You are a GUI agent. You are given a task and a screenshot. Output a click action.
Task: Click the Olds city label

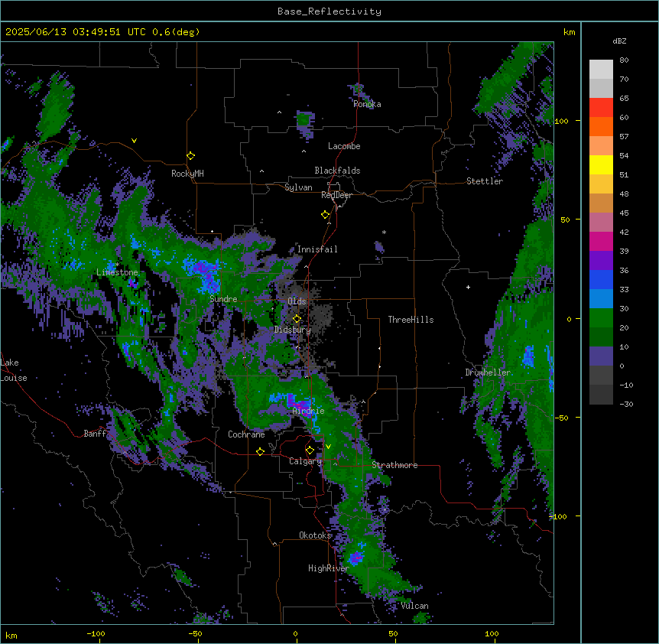(297, 301)
